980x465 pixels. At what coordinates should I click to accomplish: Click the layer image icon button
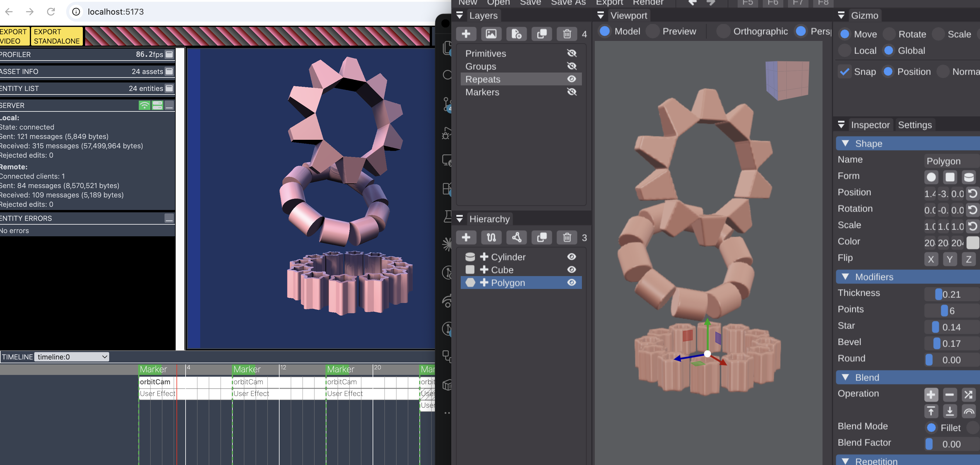(491, 34)
